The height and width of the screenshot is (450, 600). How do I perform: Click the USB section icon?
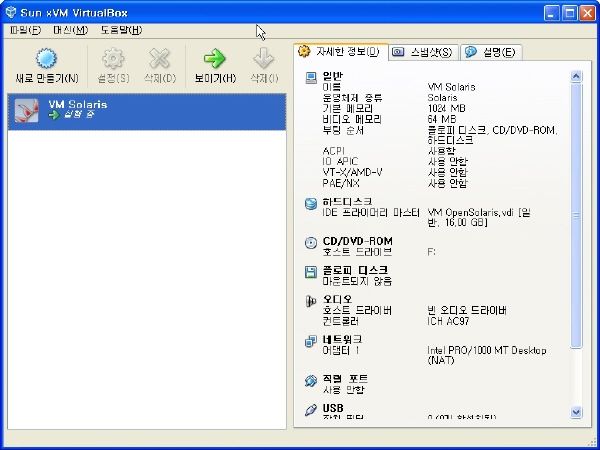pos(311,410)
